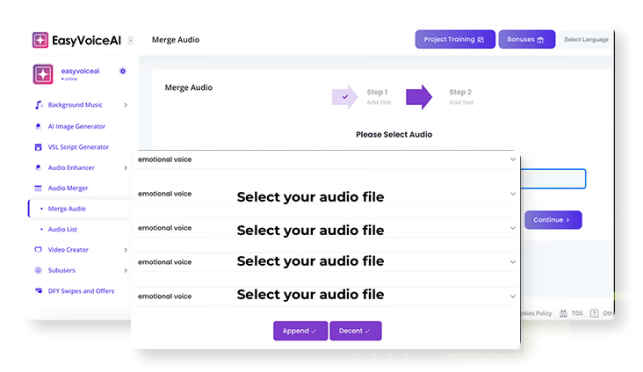643x372 pixels.
Task: Click the Background Music note icon
Action: click(39, 105)
